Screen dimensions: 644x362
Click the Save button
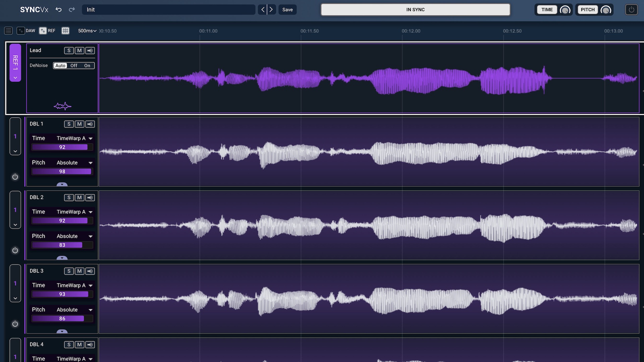(x=287, y=9)
